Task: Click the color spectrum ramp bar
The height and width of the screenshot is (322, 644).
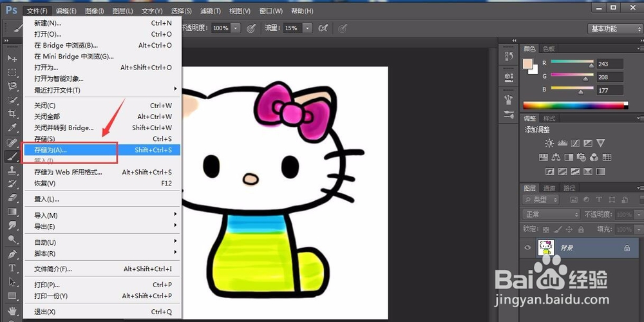Action: click(575, 105)
